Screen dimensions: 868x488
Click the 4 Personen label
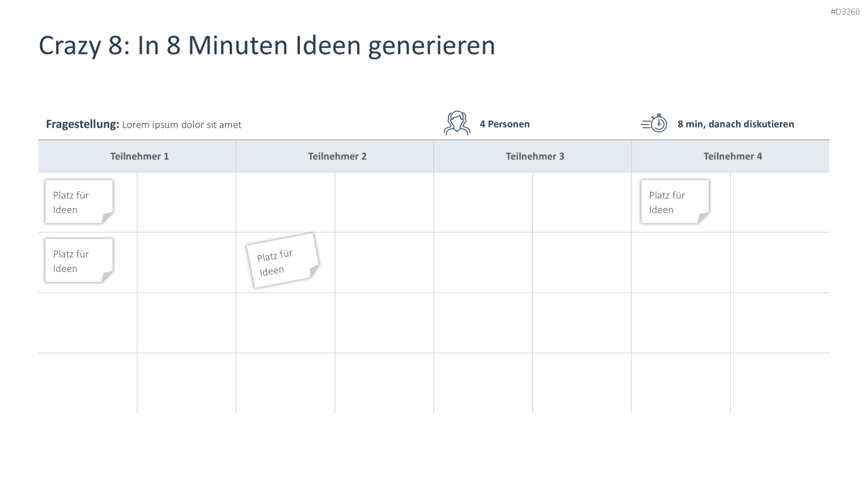pyautogui.click(x=505, y=124)
